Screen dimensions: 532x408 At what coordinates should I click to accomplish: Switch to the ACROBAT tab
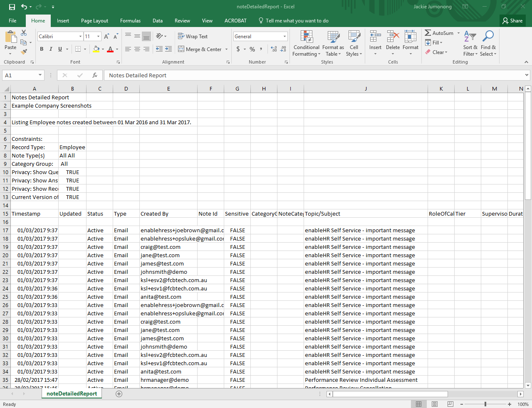click(x=235, y=21)
